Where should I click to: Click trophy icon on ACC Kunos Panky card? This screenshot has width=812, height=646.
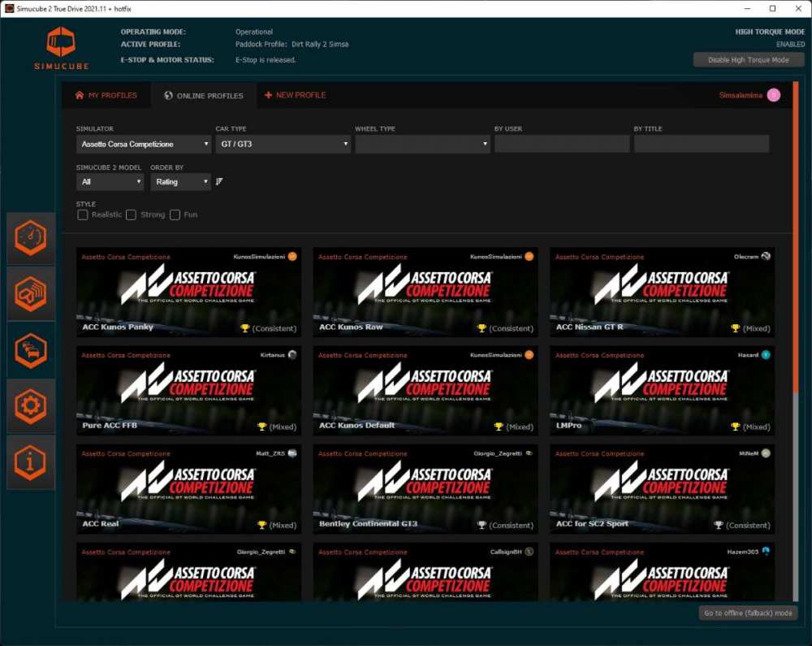245,328
